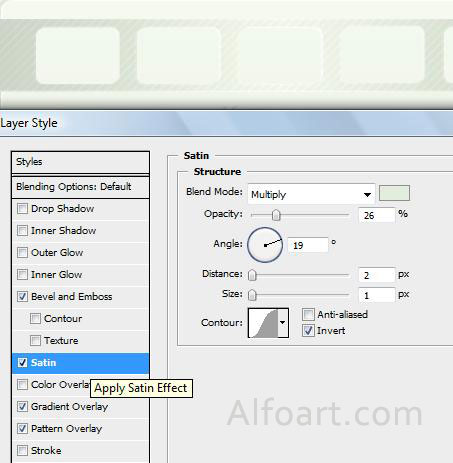Select the Styles list header
This screenshot has width=453, height=463.
point(80,162)
